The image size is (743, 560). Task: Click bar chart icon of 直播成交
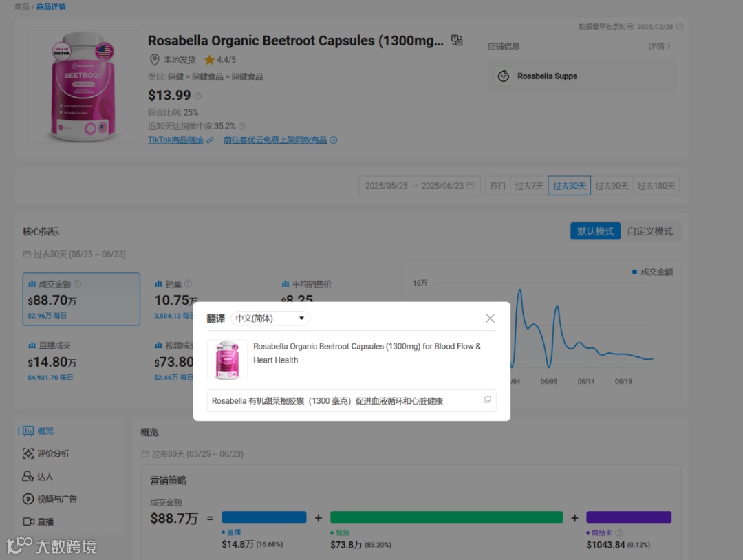click(x=32, y=345)
